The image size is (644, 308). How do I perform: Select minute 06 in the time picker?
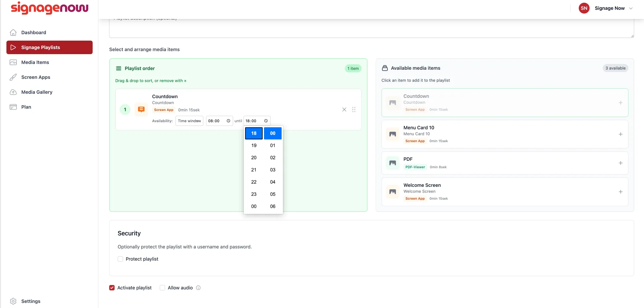(x=273, y=206)
